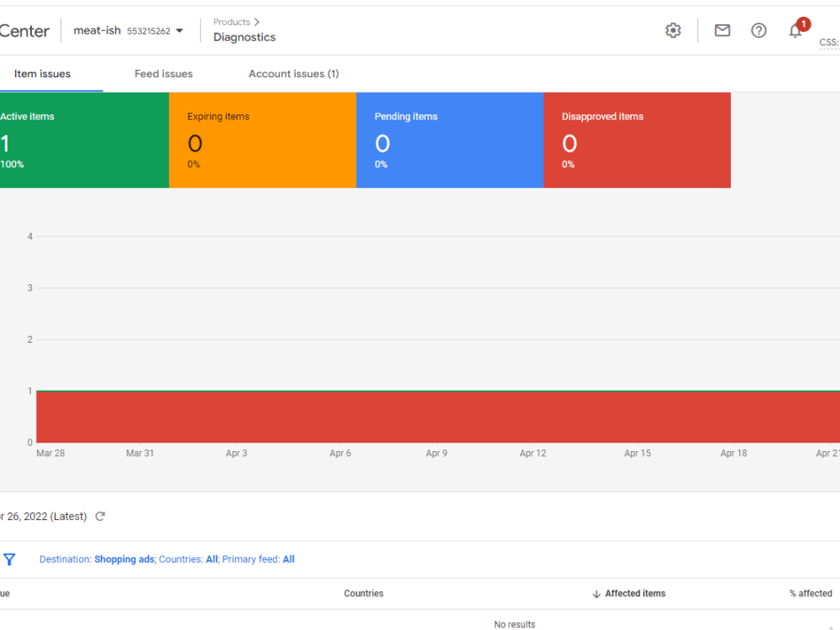Click the Products breadcrumb chevron
The image size is (840, 630).
[x=257, y=22]
